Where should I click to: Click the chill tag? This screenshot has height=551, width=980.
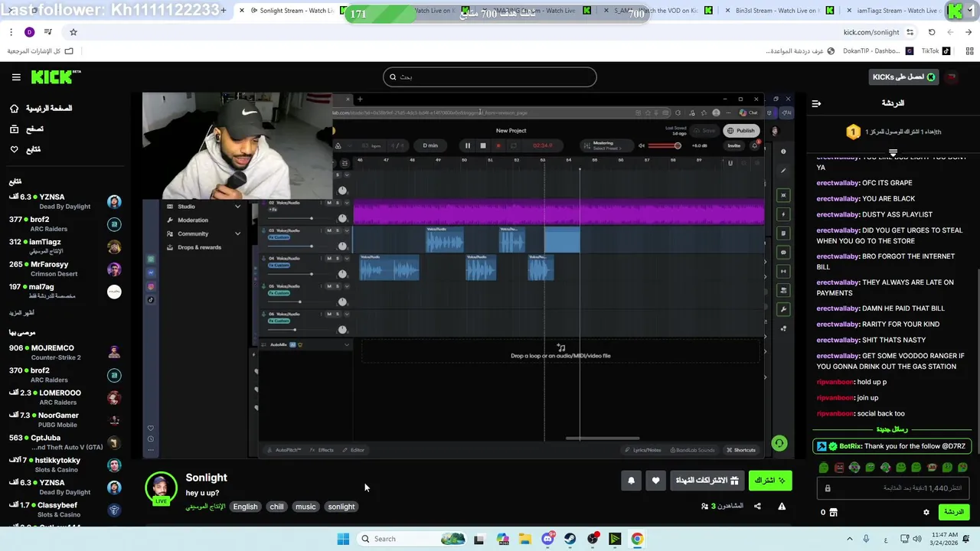coord(276,507)
